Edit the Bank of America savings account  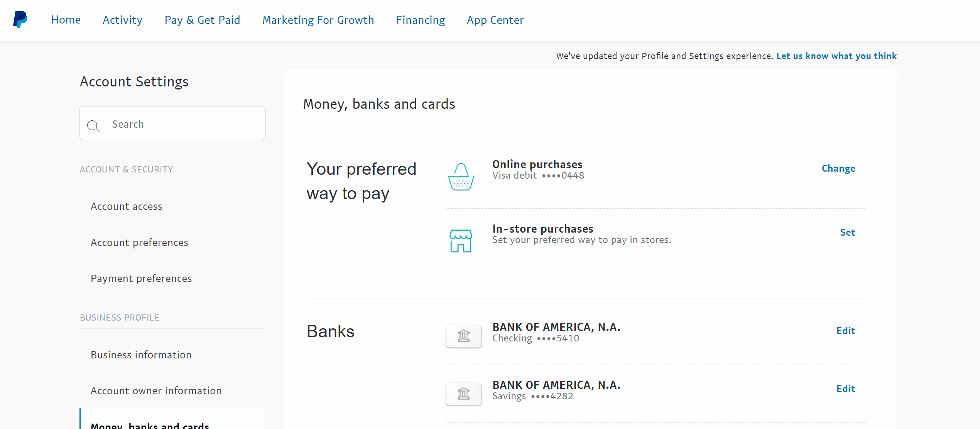[846, 389]
